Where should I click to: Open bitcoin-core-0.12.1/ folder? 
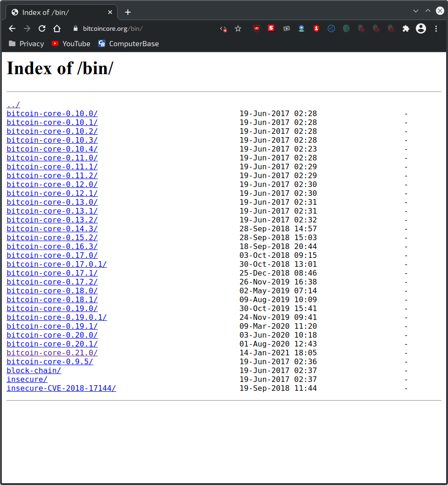pos(52,194)
